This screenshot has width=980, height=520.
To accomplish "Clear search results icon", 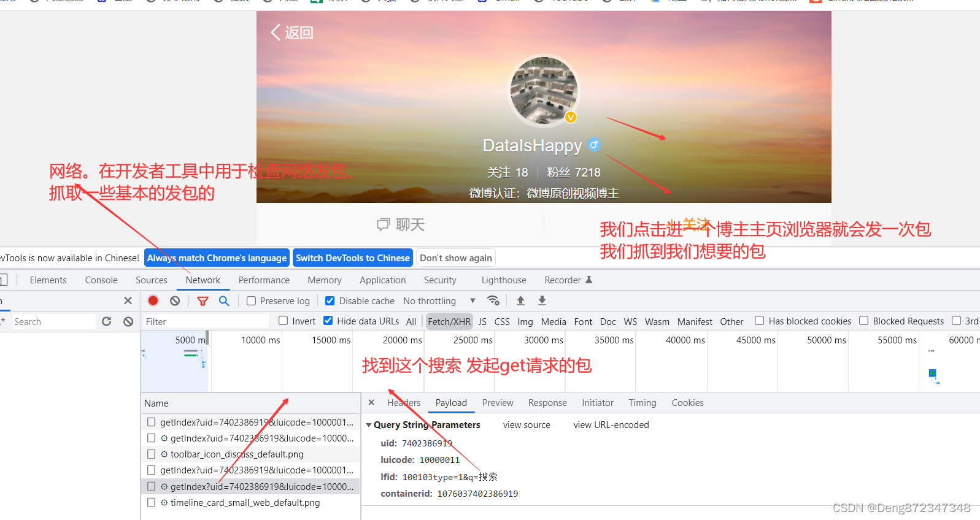I will click(x=128, y=321).
